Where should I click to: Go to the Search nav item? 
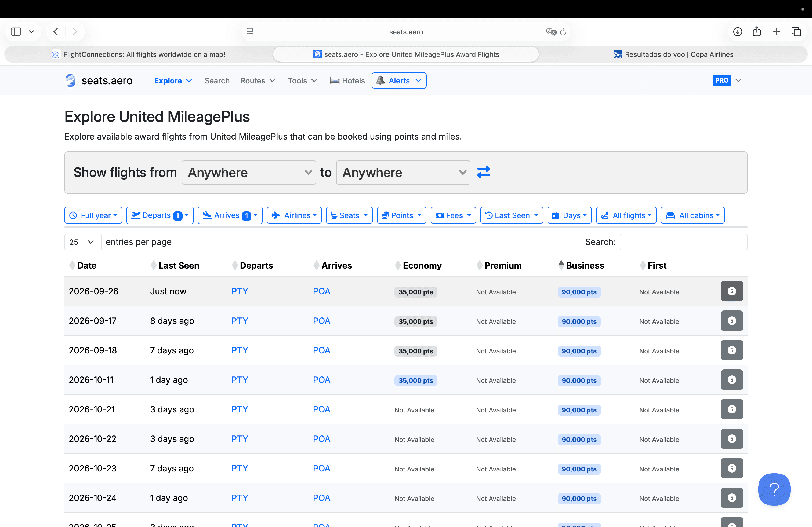click(217, 81)
